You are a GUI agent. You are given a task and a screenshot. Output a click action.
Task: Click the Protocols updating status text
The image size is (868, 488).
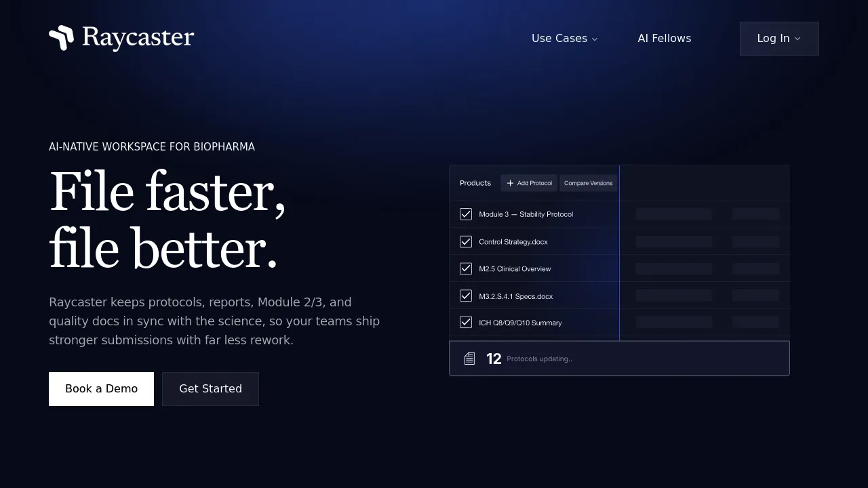click(x=539, y=359)
